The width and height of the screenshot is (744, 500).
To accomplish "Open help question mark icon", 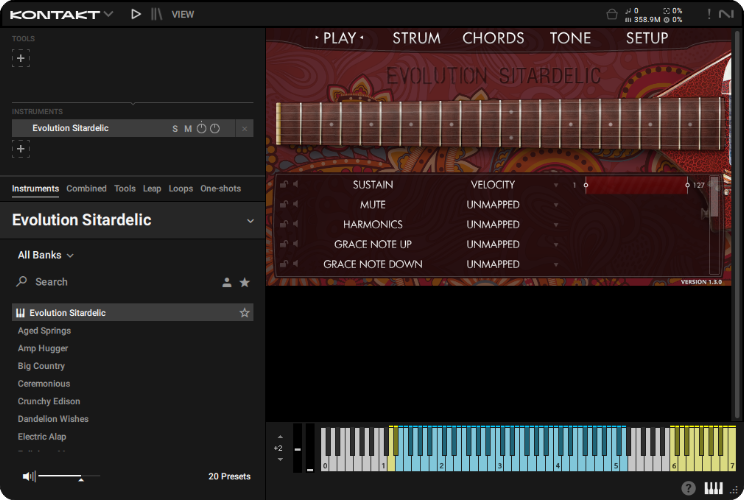I will pos(688,488).
